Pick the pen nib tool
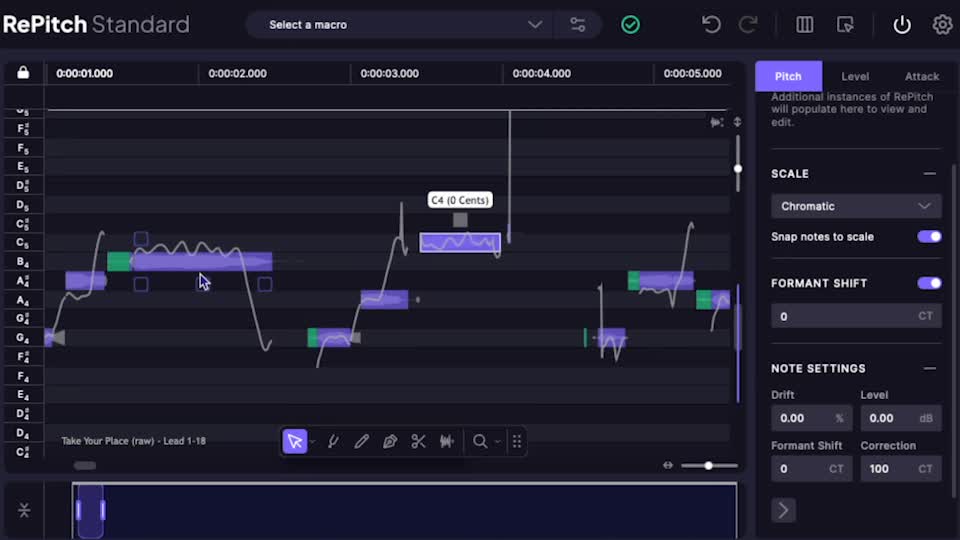Screen dimensions: 960x540 tap(390, 441)
